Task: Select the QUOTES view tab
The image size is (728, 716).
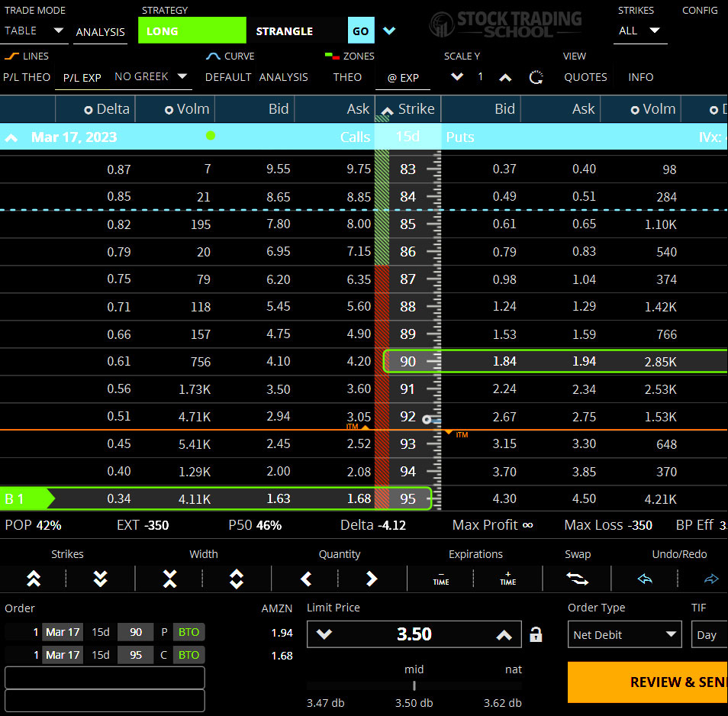Action: pyautogui.click(x=585, y=77)
